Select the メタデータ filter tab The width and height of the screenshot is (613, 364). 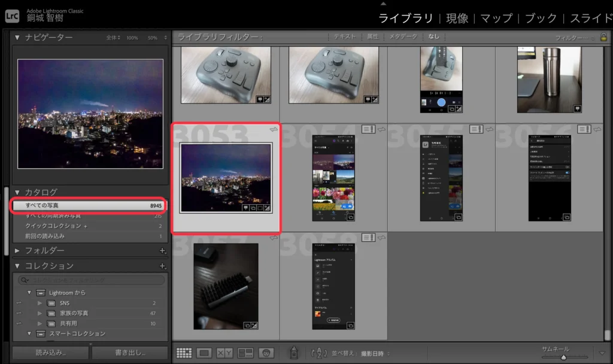pos(402,37)
